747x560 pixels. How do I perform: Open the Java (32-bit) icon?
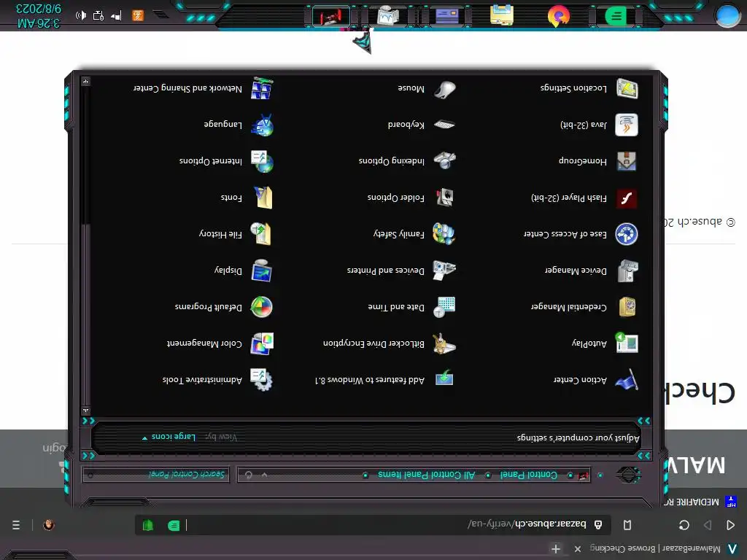coord(626,125)
